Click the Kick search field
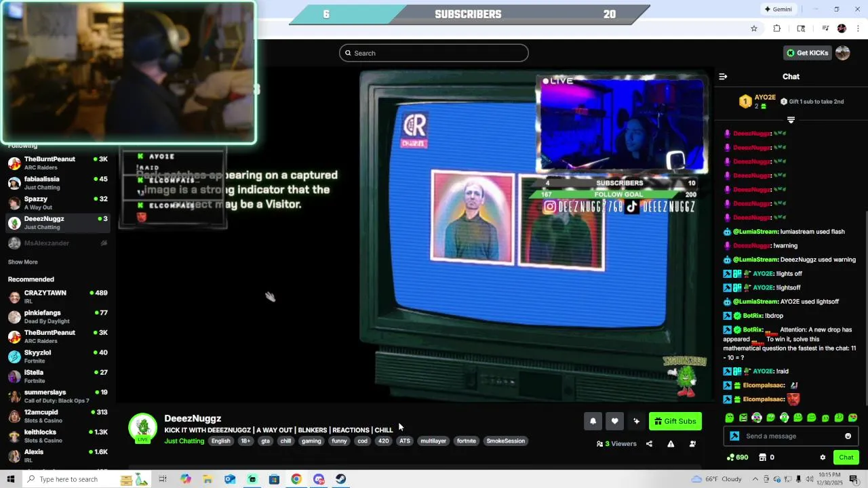The height and width of the screenshot is (488, 868). pyautogui.click(x=434, y=53)
